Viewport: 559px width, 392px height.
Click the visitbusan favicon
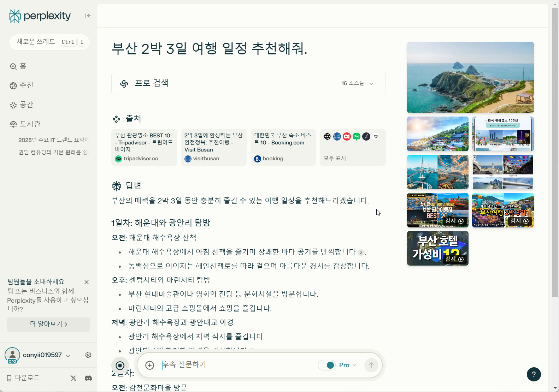(x=188, y=159)
